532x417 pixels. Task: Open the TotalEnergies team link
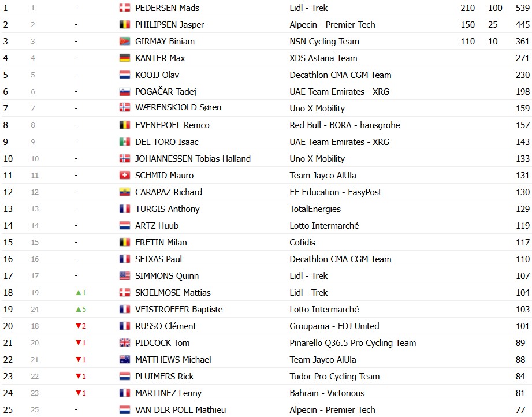tap(315, 209)
